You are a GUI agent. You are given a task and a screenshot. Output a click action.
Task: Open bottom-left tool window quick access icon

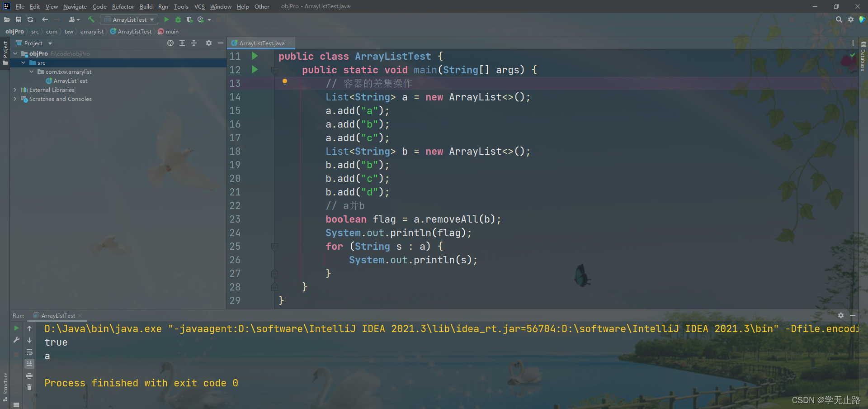tap(16, 404)
